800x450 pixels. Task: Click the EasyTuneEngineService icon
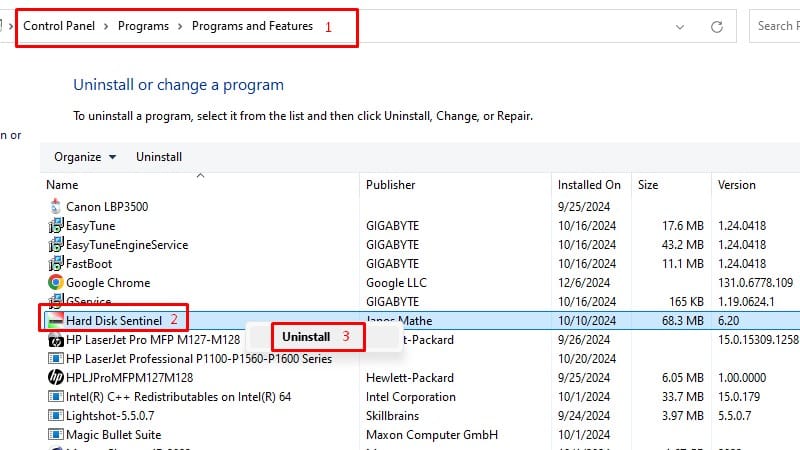pos(56,244)
